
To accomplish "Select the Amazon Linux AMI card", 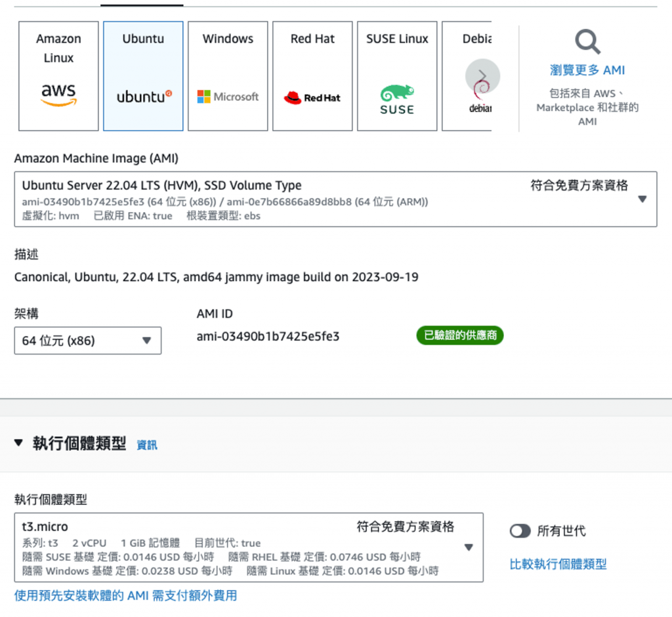I will 58,76.
